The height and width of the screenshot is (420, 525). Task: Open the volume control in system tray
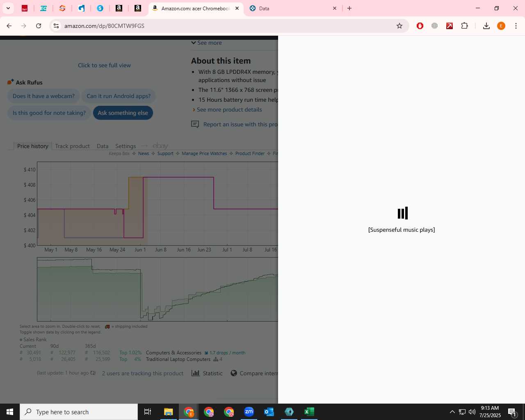472,412
